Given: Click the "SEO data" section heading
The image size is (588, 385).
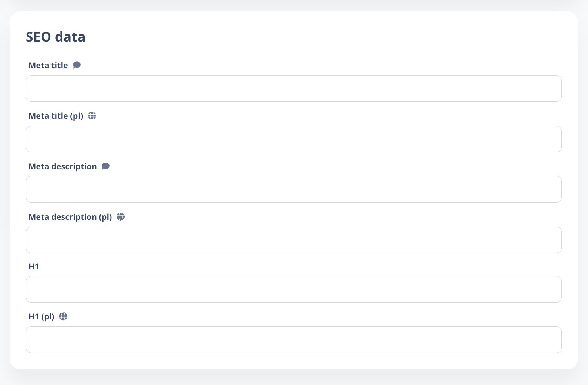Looking at the screenshot, I should click(x=55, y=37).
